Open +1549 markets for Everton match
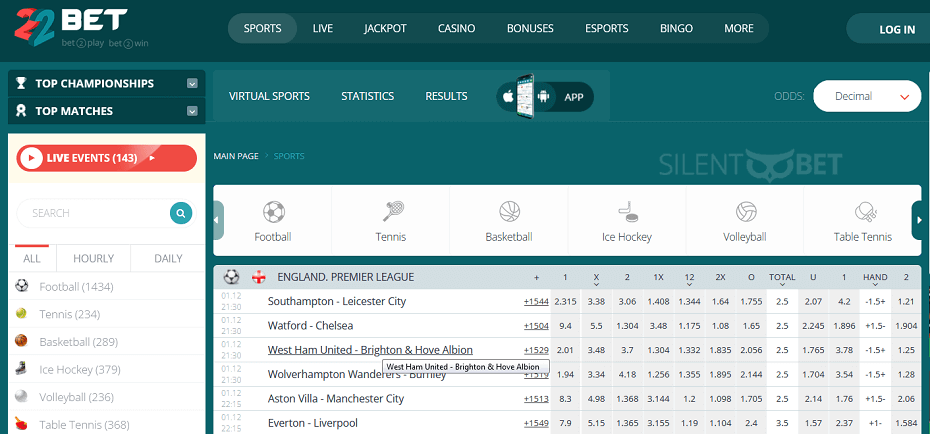The height and width of the screenshot is (434, 930). (x=536, y=423)
